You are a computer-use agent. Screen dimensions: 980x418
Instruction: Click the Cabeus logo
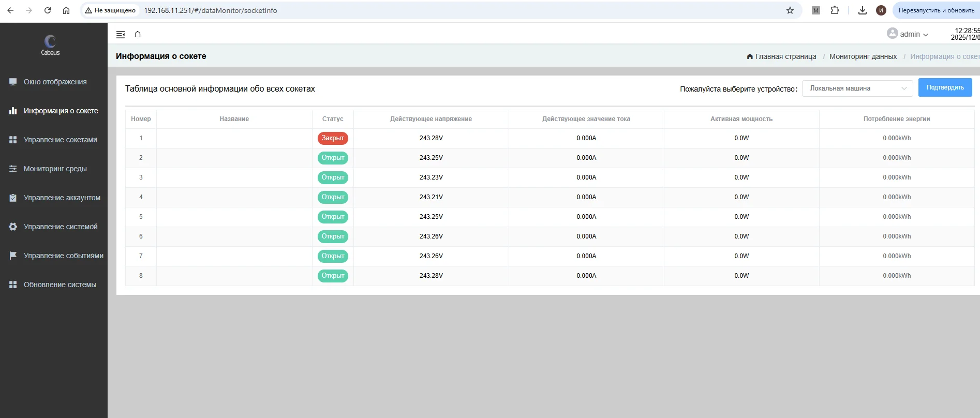pos(50,45)
